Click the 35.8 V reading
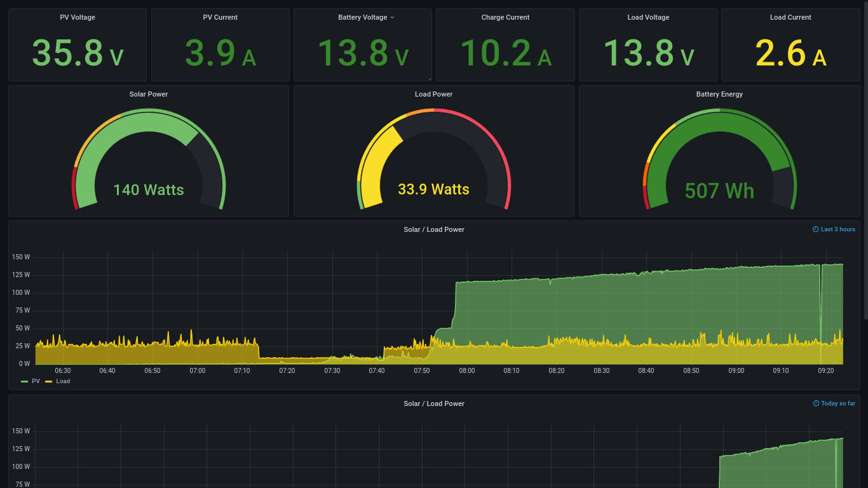This screenshot has height=488, width=868. coord(78,53)
